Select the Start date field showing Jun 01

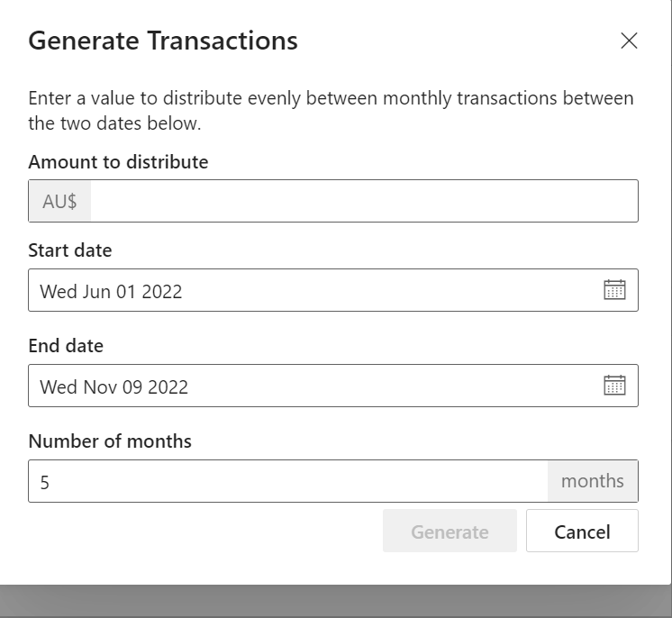[x=333, y=290]
